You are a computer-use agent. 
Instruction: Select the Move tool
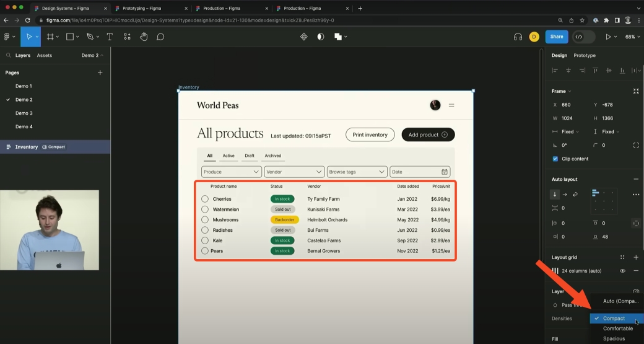[29, 37]
